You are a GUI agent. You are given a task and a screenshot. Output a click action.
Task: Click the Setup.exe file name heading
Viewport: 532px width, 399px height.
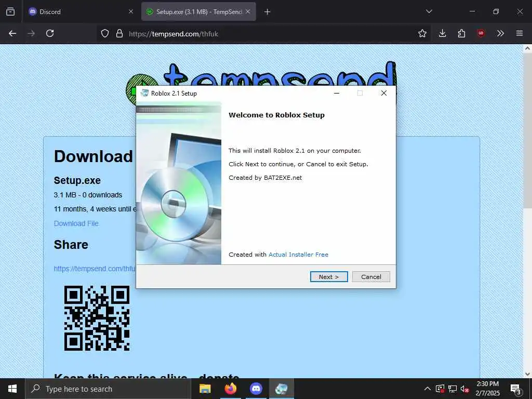(x=77, y=180)
